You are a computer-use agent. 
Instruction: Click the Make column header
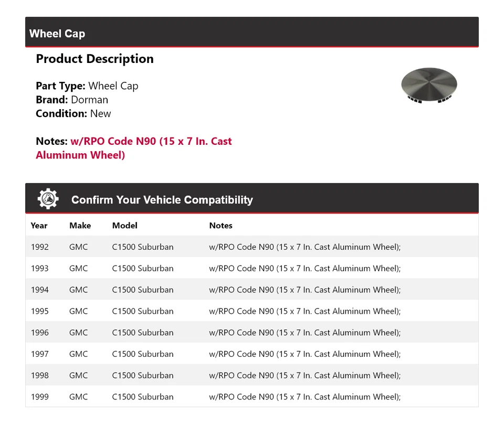coord(80,226)
